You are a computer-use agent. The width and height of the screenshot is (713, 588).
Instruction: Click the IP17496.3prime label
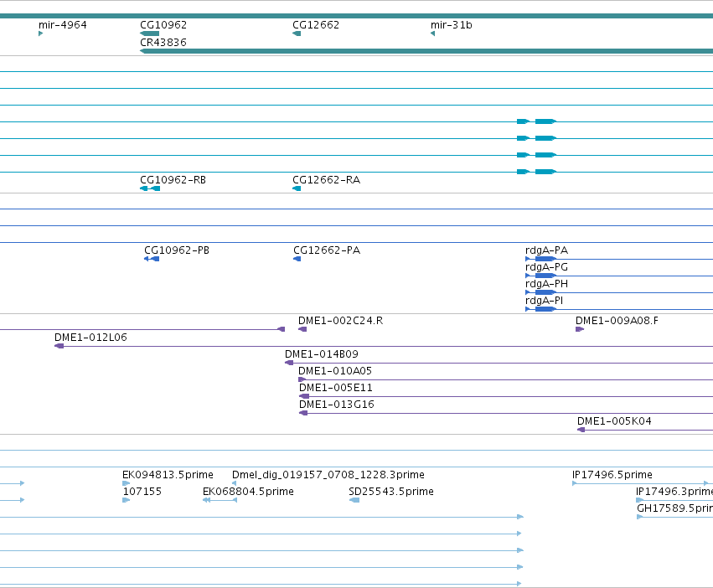pyautogui.click(x=674, y=492)
